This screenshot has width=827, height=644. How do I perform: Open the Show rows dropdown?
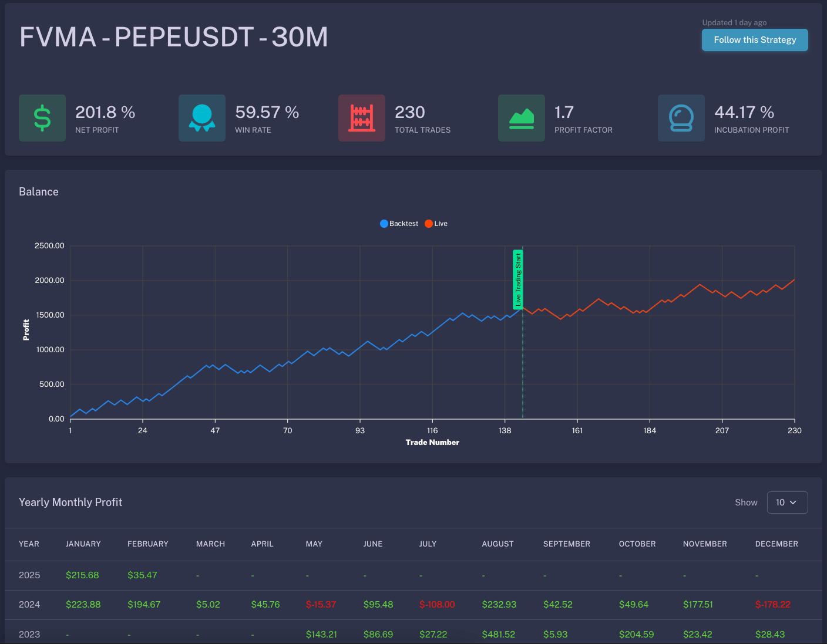tap(787, 503)
